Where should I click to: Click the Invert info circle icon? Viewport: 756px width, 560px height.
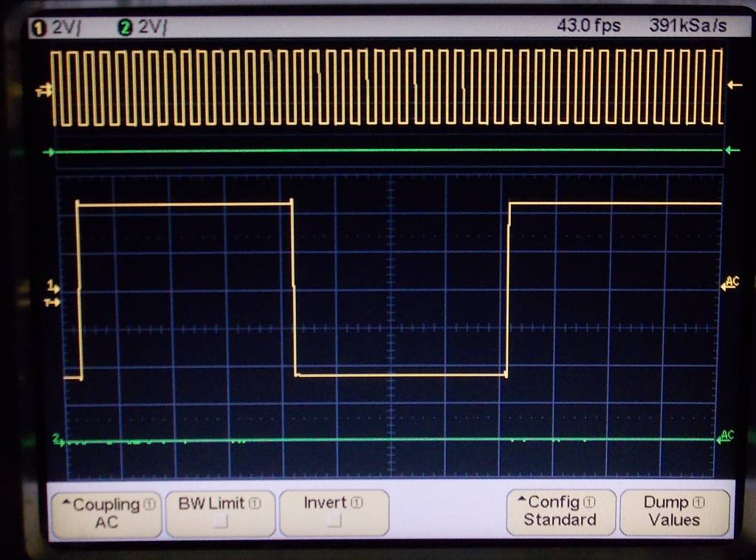pos(357,503)
